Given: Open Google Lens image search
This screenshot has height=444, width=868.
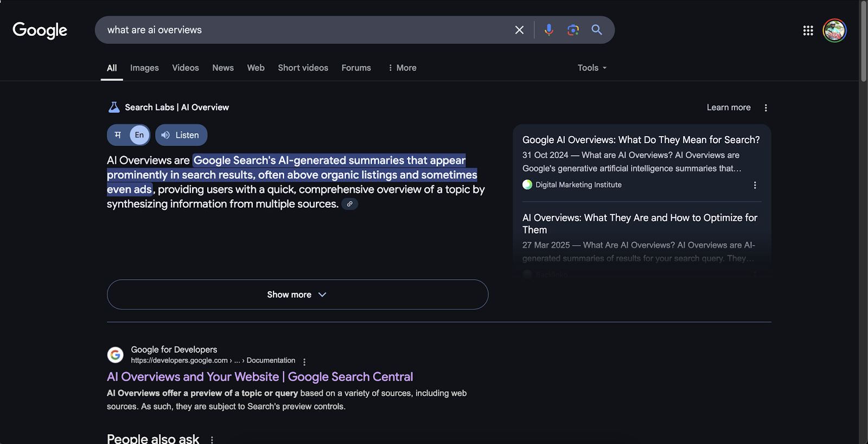Looking at the screenshot, I should point(573,30).
